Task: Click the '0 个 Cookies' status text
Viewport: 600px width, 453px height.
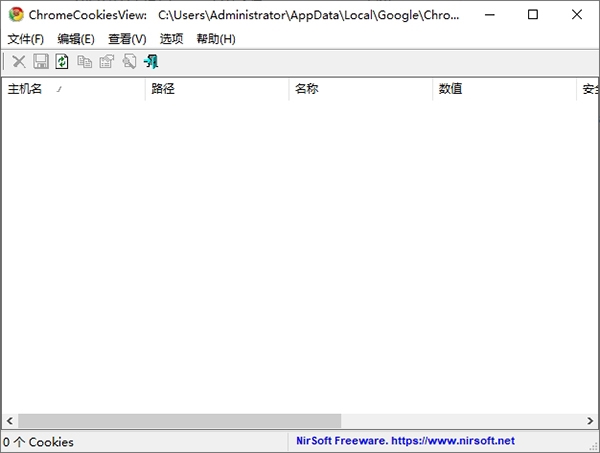Action: pos(38,442)
